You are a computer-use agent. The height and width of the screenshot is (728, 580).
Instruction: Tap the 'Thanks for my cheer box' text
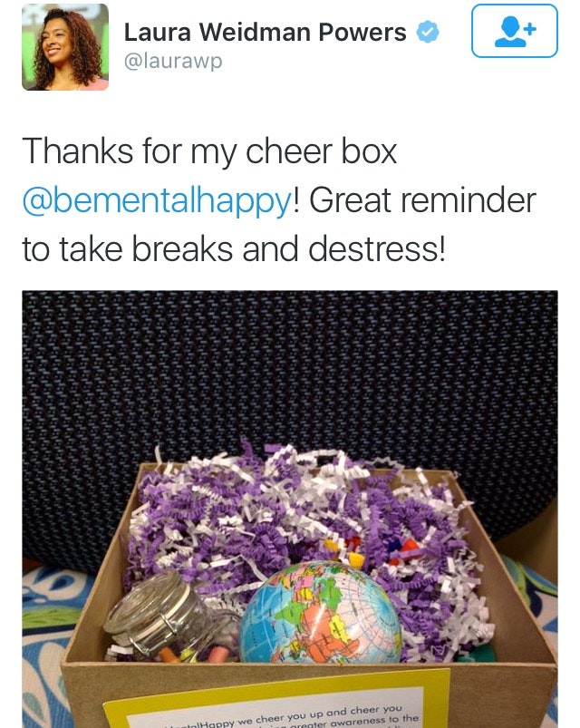pos(209,151)
